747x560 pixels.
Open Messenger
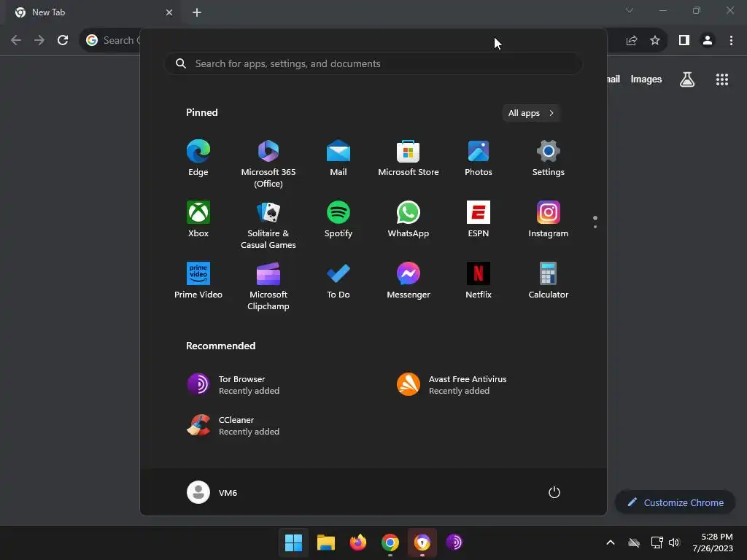(x=409, y=281)
